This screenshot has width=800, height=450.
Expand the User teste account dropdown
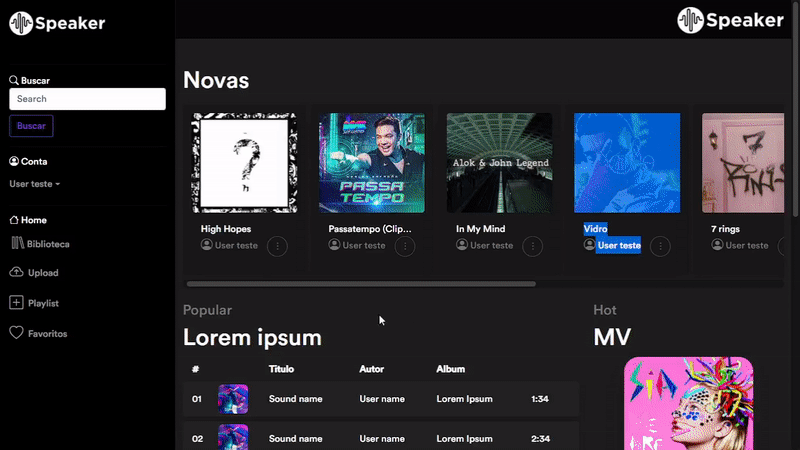(x=35, y=184)
